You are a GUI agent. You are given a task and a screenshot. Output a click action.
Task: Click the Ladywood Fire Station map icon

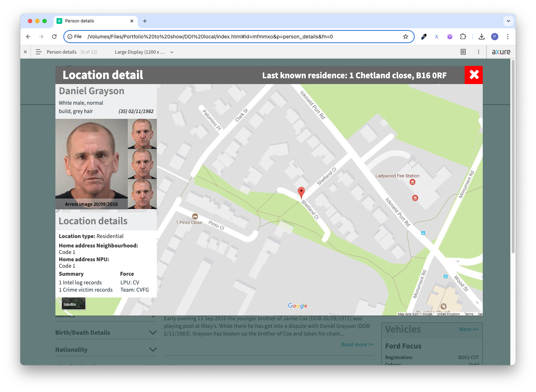pos(412,182)
